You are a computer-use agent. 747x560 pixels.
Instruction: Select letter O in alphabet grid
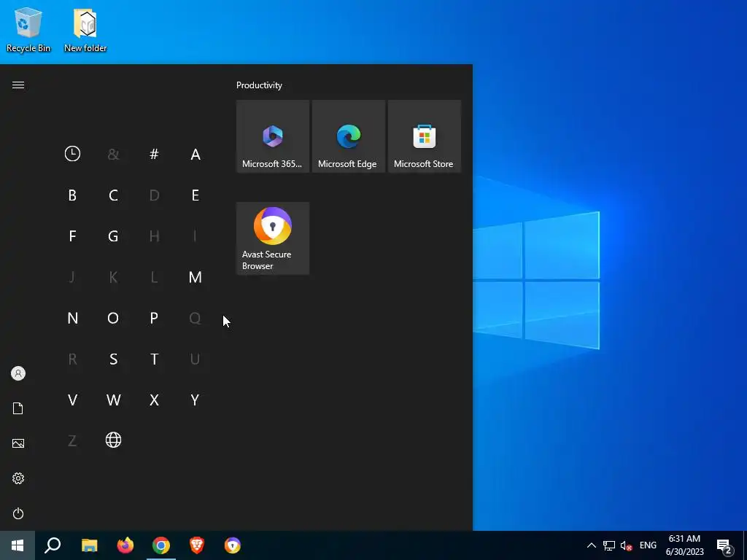(113, 318)
